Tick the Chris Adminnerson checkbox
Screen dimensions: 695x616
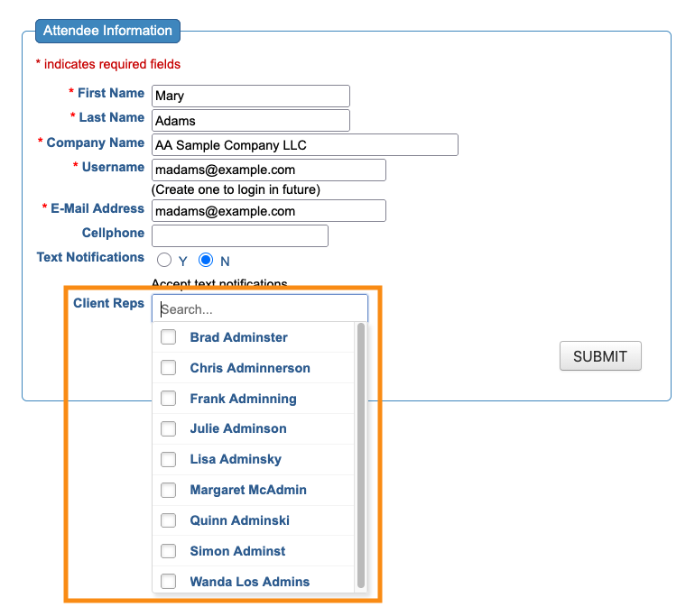coord(168,368)
